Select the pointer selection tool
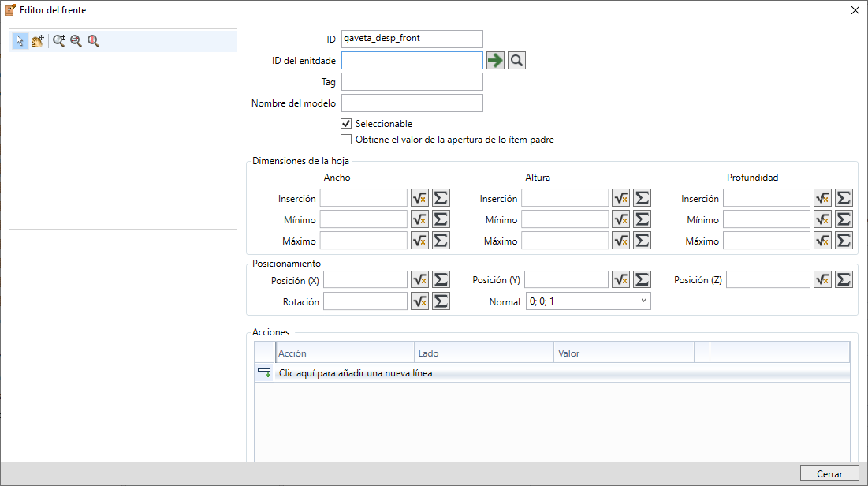 pos(20,40)
